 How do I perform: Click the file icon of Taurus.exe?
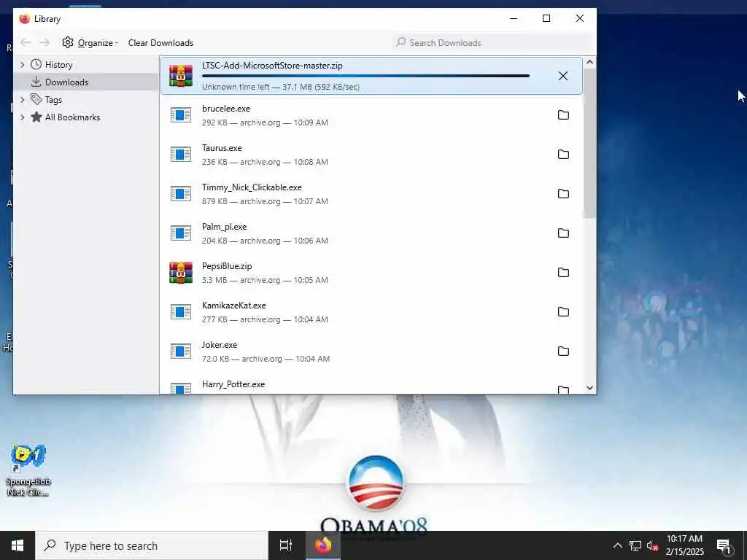[181, 155]
